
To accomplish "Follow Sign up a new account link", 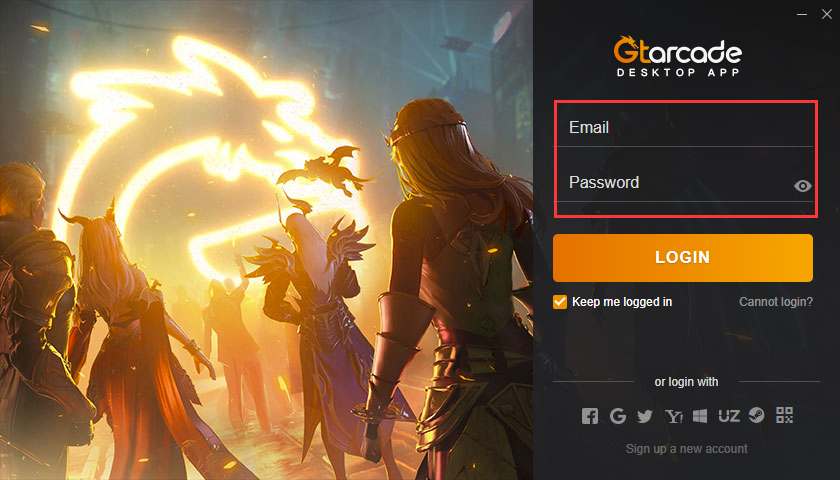I will [686, 449].
